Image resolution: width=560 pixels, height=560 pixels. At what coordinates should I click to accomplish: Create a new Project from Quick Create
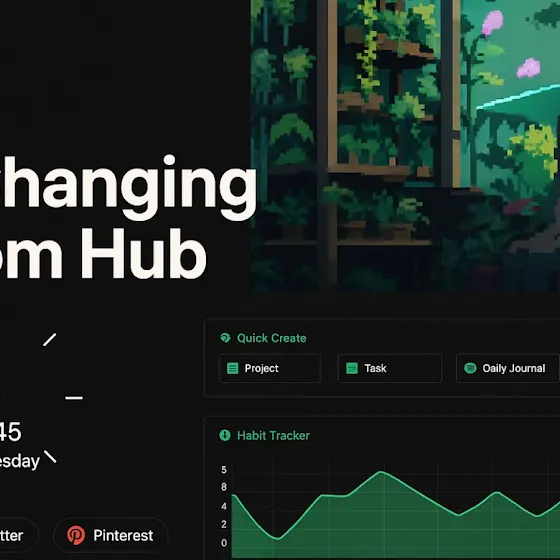270,368
